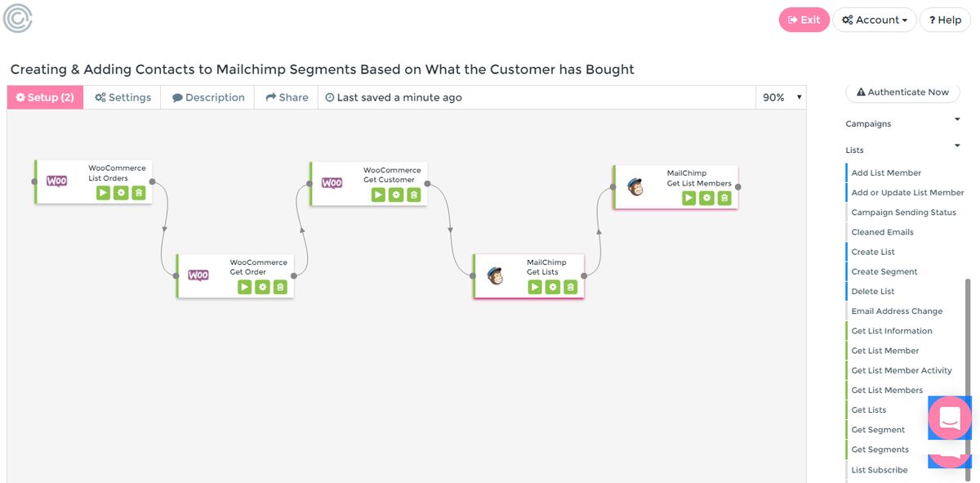Image resolution: width=980 pixels, height=483 pixels.
Task: Collapse the Lists category
Action: coord(956,145)
